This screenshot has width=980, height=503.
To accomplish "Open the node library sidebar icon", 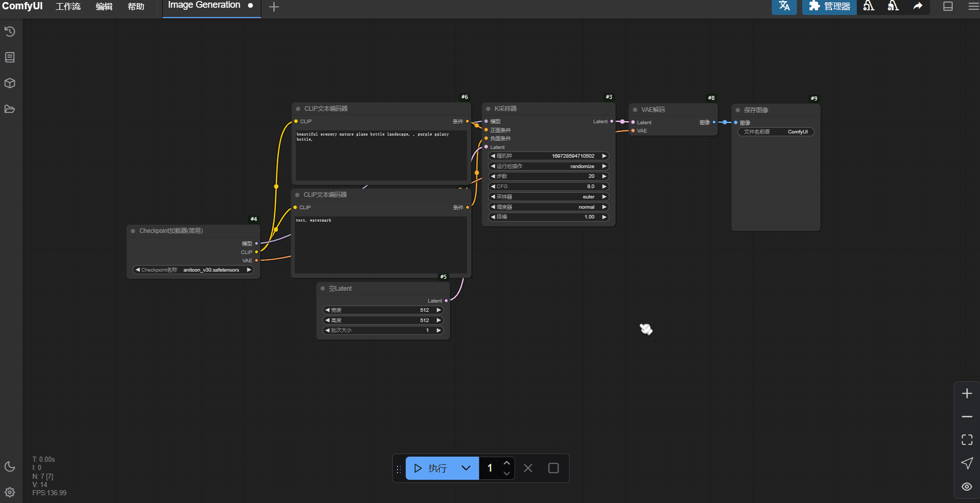I will click(x=10, y=57).
